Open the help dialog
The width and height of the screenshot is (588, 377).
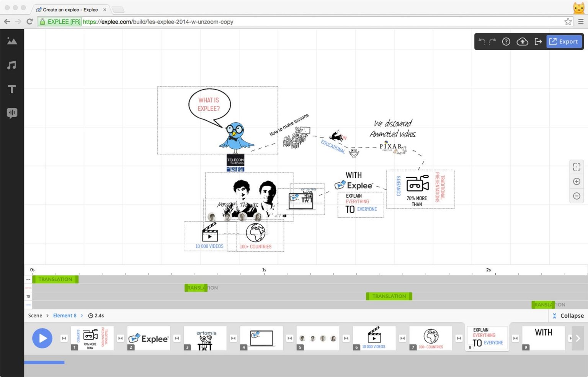tap(506, 41)
